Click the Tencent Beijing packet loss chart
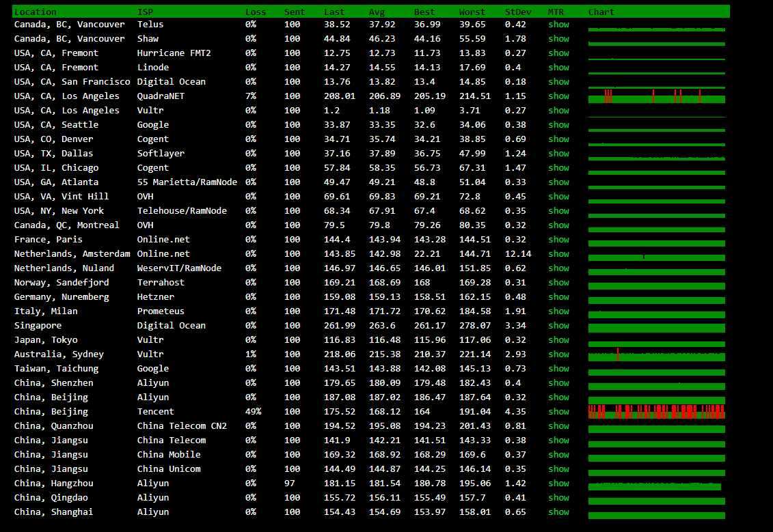 656,411
